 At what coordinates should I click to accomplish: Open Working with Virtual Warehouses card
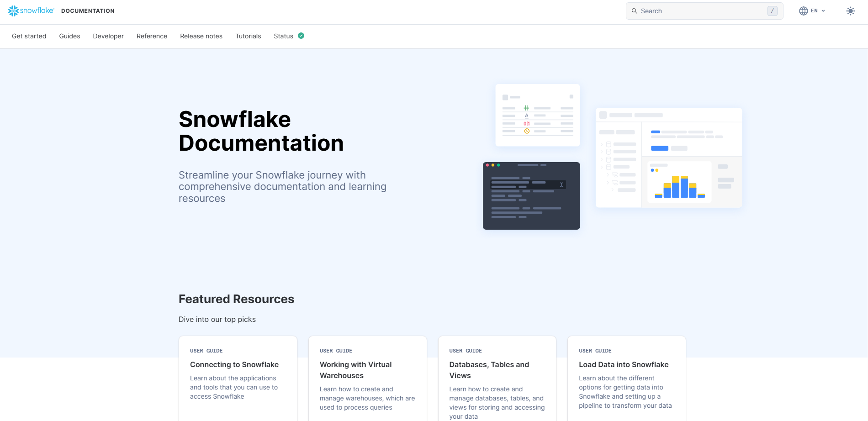pyautogui.click(x=368, y=379)
